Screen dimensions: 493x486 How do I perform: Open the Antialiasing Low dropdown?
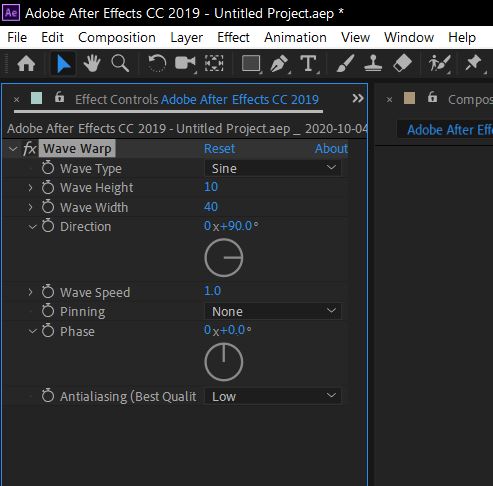[x=273, y=396]
